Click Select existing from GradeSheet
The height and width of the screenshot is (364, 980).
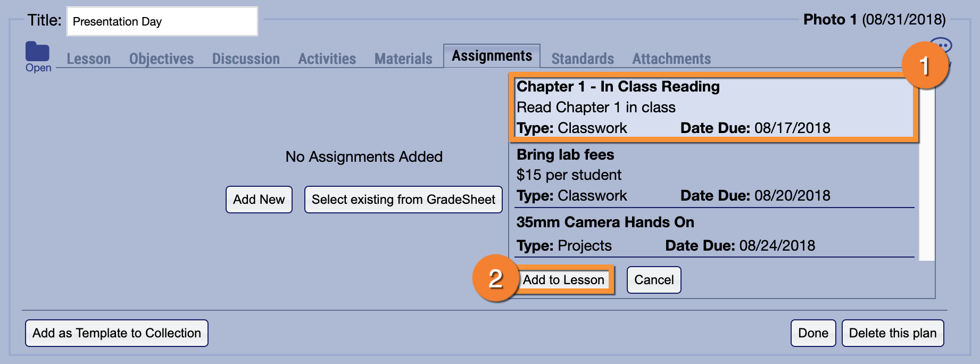click(403, 200)
